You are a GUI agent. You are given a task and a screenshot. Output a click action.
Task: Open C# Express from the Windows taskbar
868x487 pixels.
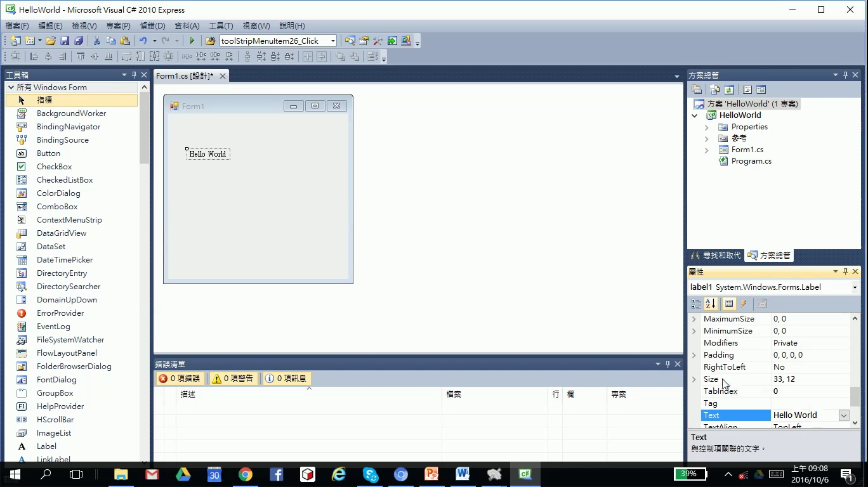(525, 474)
